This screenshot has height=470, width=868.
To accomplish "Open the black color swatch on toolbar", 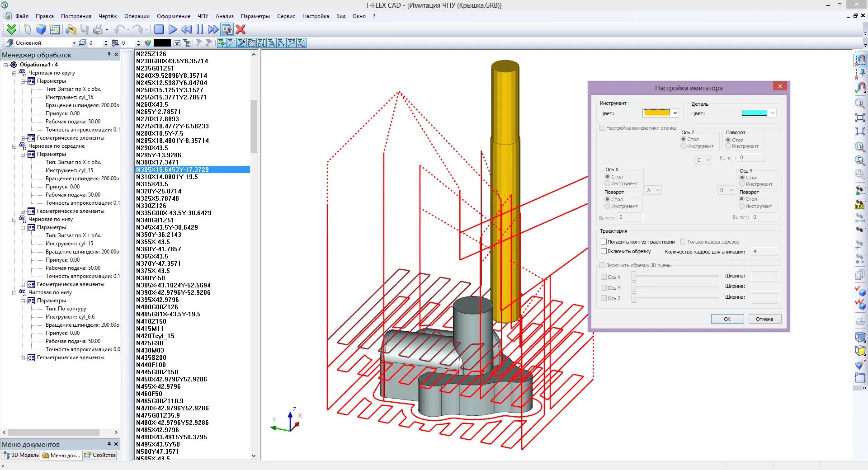I will pyautogui.click(x=162, y=43).
